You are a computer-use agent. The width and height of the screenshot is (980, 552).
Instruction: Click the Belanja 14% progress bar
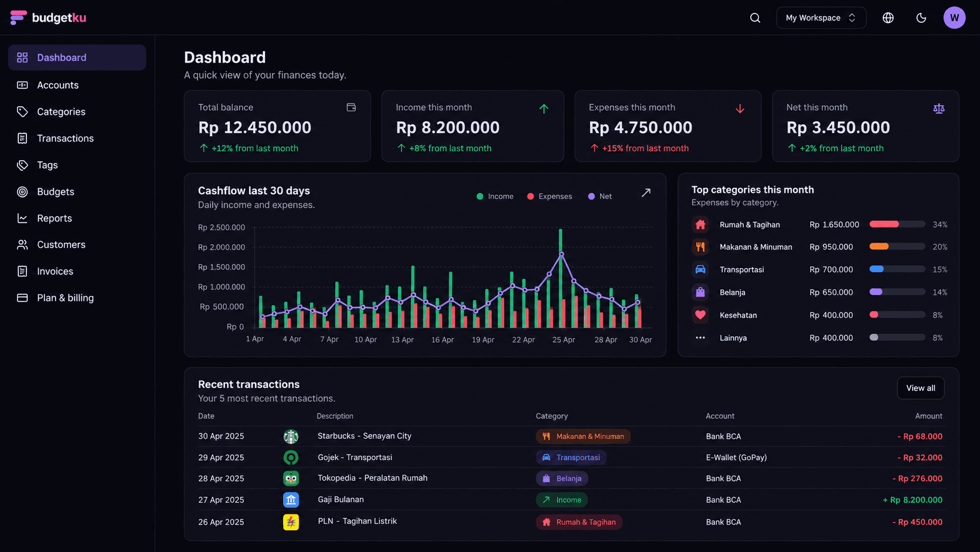point(897,292)
